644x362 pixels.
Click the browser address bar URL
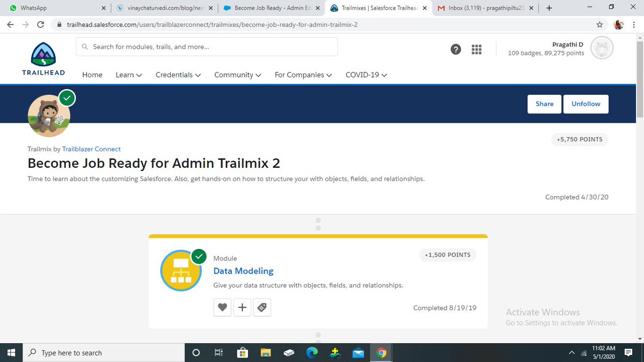[x=212, y=25]
